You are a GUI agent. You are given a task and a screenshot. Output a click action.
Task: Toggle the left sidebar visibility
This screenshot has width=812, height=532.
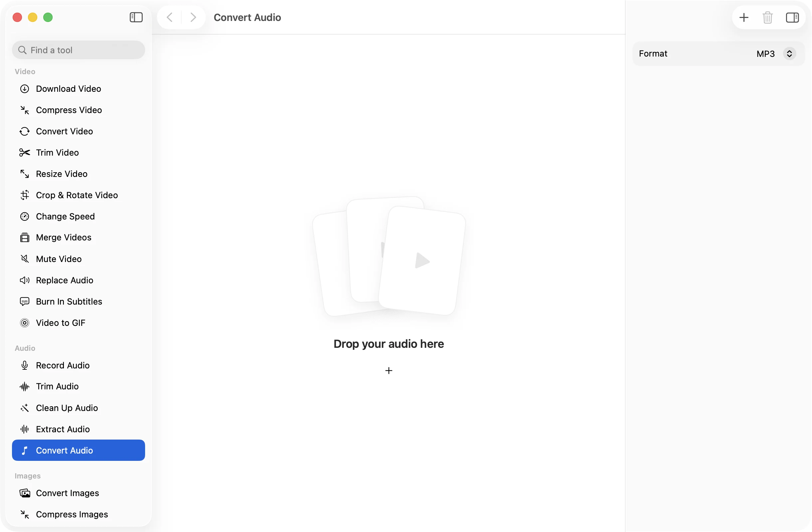click(136, 17)
